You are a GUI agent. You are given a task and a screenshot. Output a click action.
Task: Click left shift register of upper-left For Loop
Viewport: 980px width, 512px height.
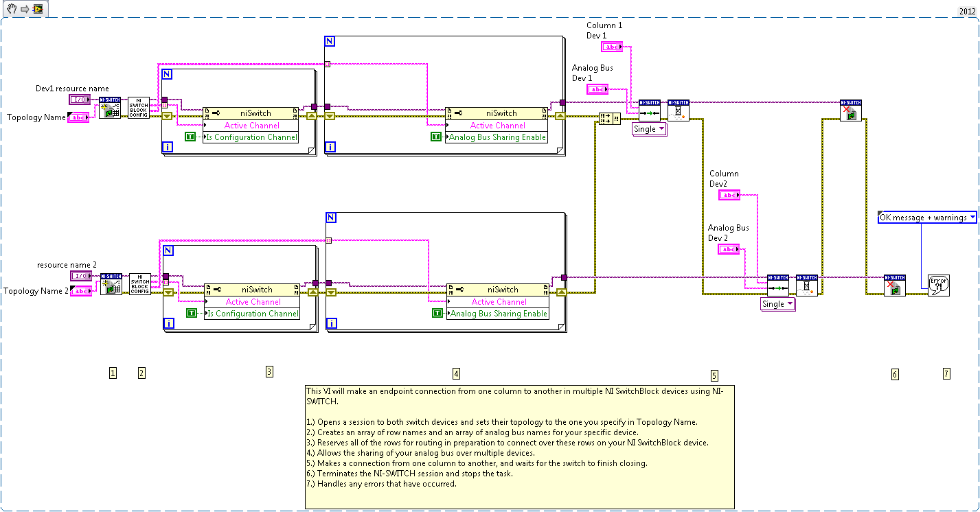[167, 116]
